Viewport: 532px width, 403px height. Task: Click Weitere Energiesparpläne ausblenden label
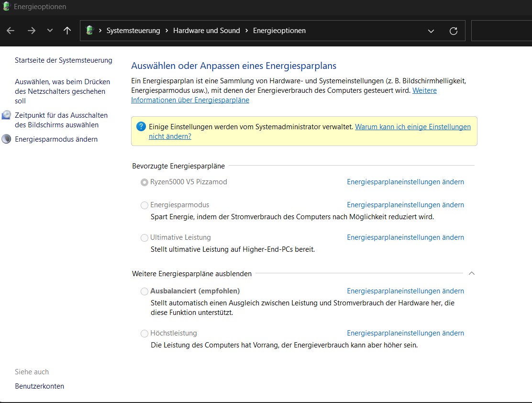(x=192, y=274)
